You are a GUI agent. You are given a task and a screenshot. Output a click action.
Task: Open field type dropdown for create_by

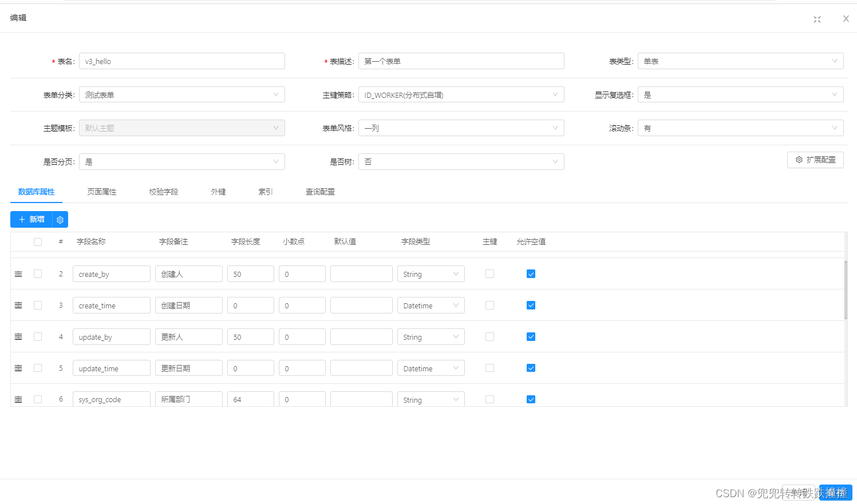click(431, 274)
